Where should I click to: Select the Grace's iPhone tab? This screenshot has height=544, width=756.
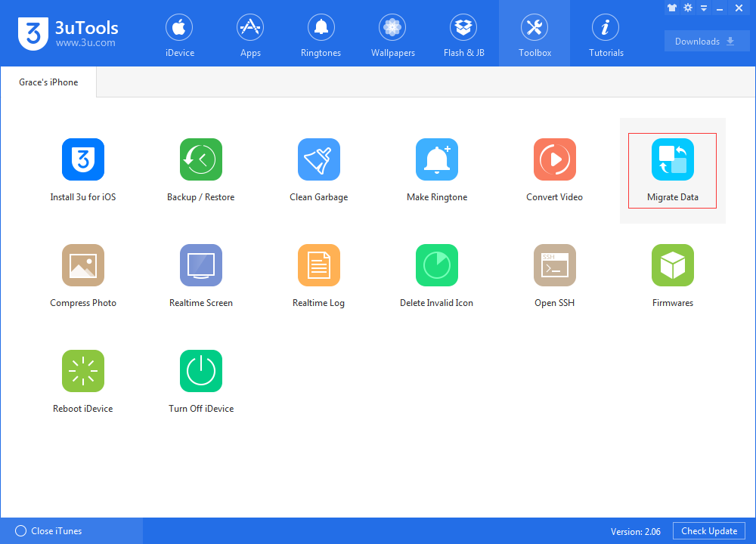coord(48,82)
